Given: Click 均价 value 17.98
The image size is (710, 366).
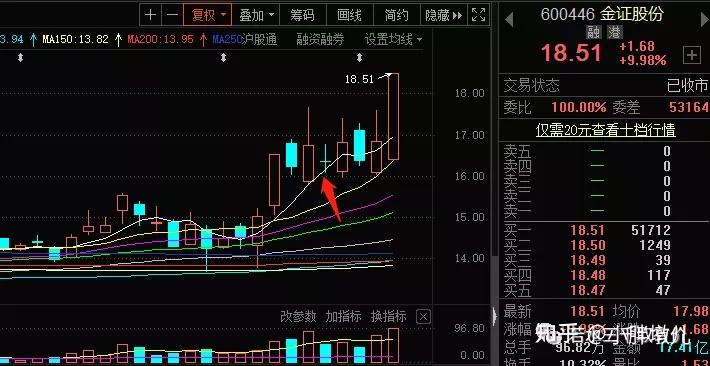Looking at the screenshot, I should pyautogui.click(x=691, y=311).
